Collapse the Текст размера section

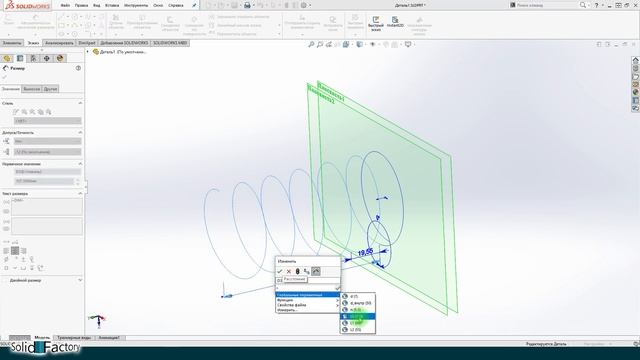tap(80, 193)
